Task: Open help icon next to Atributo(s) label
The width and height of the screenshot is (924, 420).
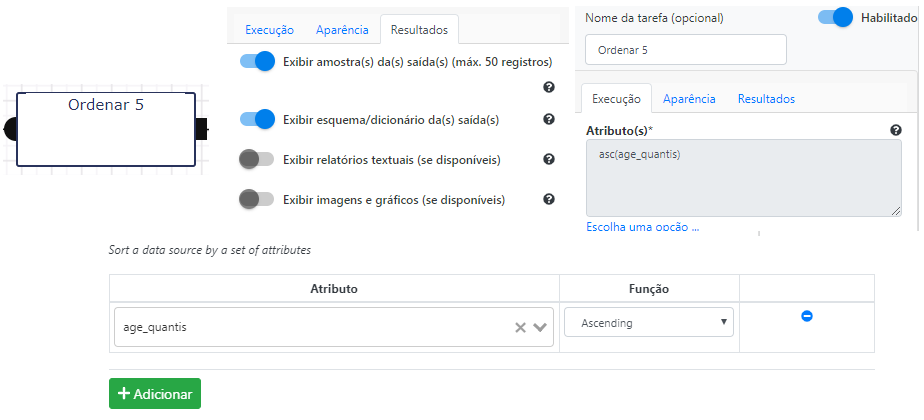Action: (x=896, y=130)
